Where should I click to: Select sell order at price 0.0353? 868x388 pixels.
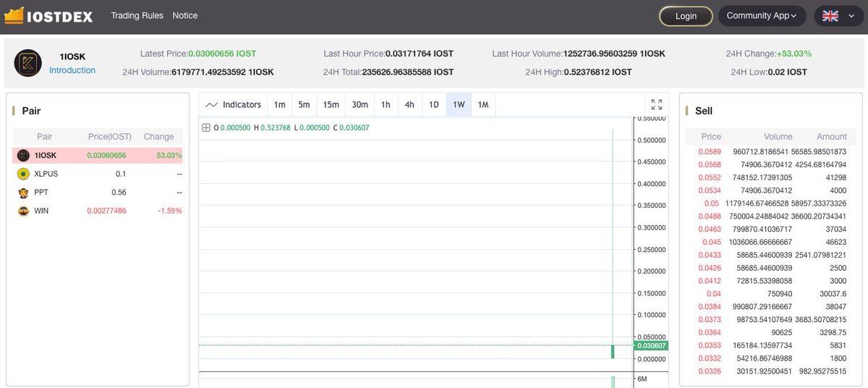click(x=771, y=345)
